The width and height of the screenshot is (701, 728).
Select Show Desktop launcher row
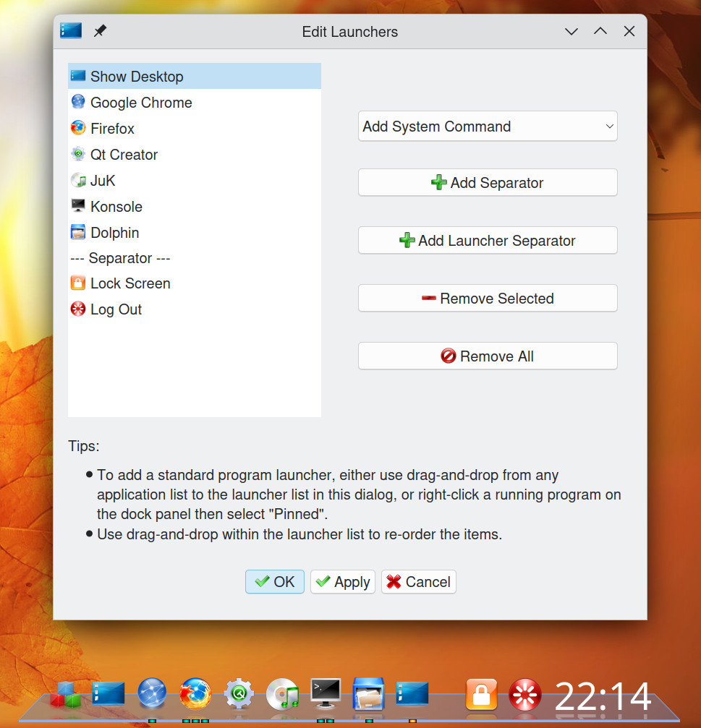click(x=194, y=76)
